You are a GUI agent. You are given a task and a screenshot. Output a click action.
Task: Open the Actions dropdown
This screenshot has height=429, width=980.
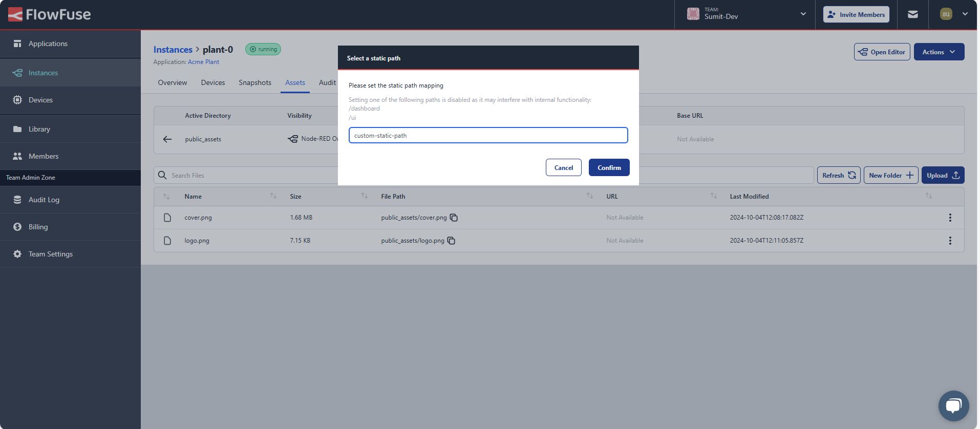click(939, 52)
